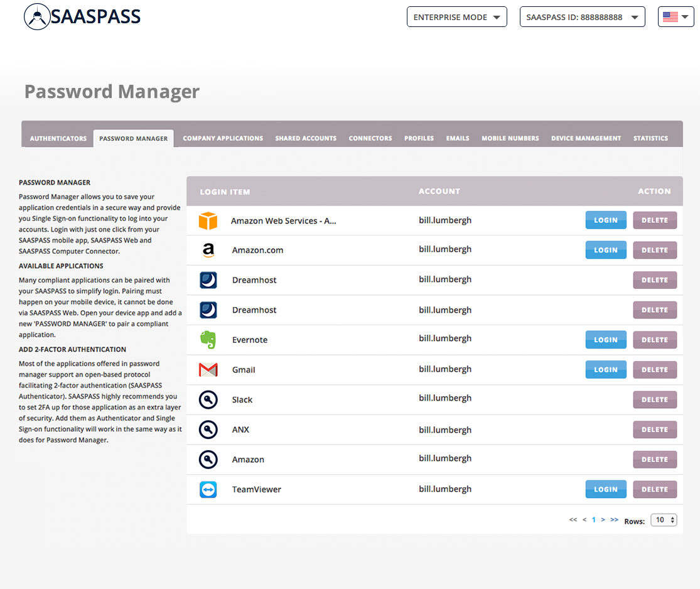Click the Evernote elephant icon
Viewport: 700px width, 589px height.
click(x=208, y=340)
